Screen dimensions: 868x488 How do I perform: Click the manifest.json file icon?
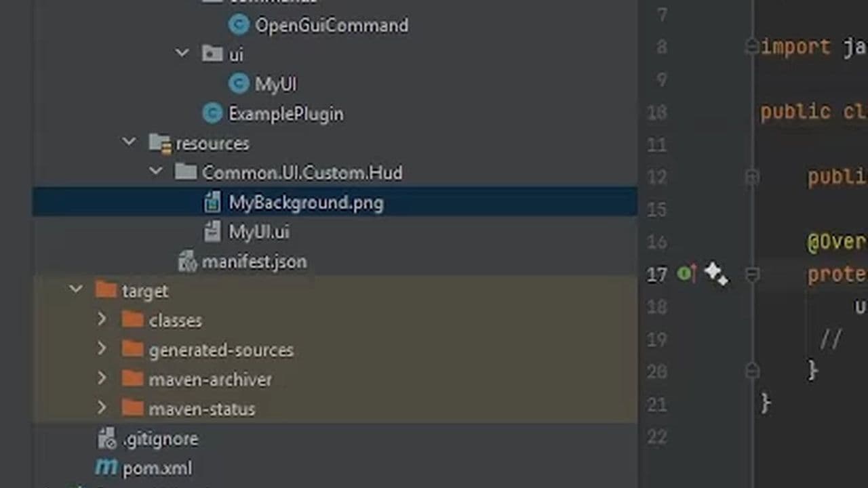pyautogui.click(x=187, y=262)
